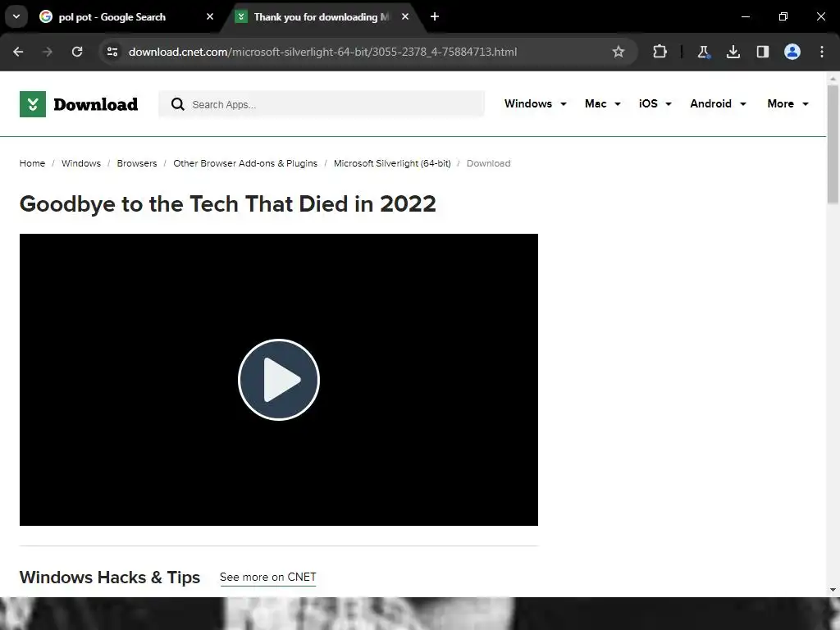Expand the iOS menu dropdown
Image resolution: width=840 pixels, height=630 pixels.
pos(655,104)
